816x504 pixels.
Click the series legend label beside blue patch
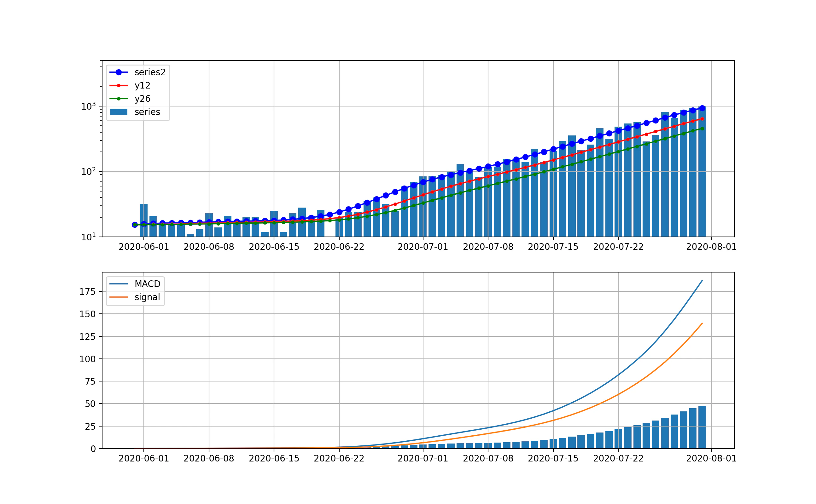coord(147,112)
